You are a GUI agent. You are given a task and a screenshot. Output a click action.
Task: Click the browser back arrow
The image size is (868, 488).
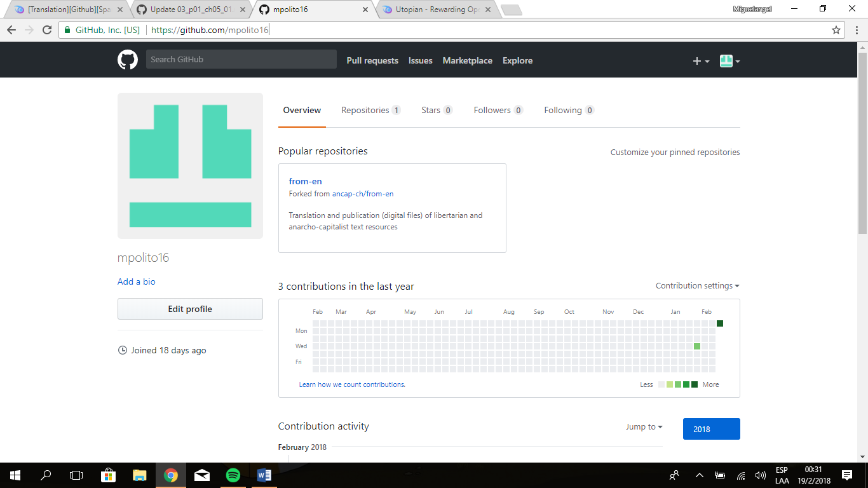(x=11, y=30)
